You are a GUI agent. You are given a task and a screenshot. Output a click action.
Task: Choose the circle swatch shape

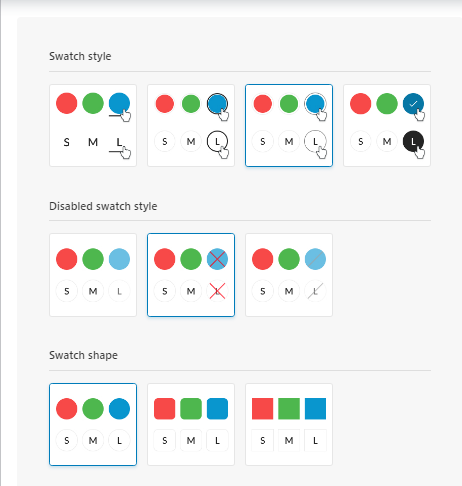click(x=93, y=424)
